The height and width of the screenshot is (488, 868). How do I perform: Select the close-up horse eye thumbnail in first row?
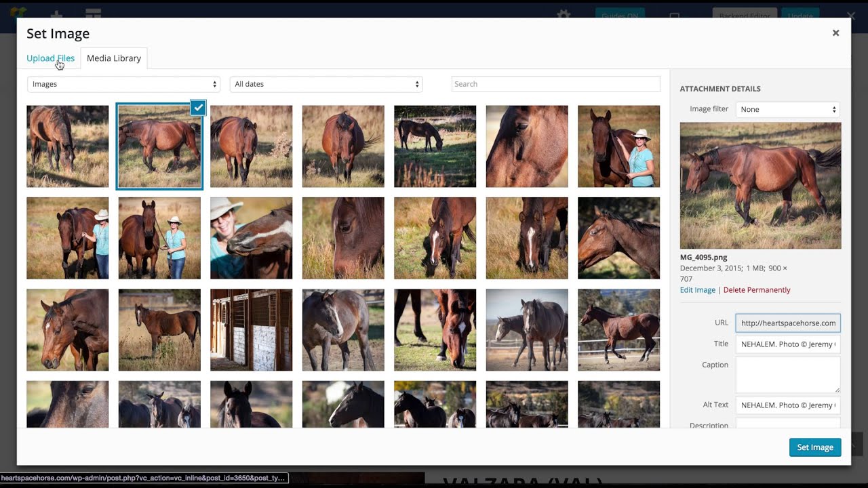pos(527,146)
